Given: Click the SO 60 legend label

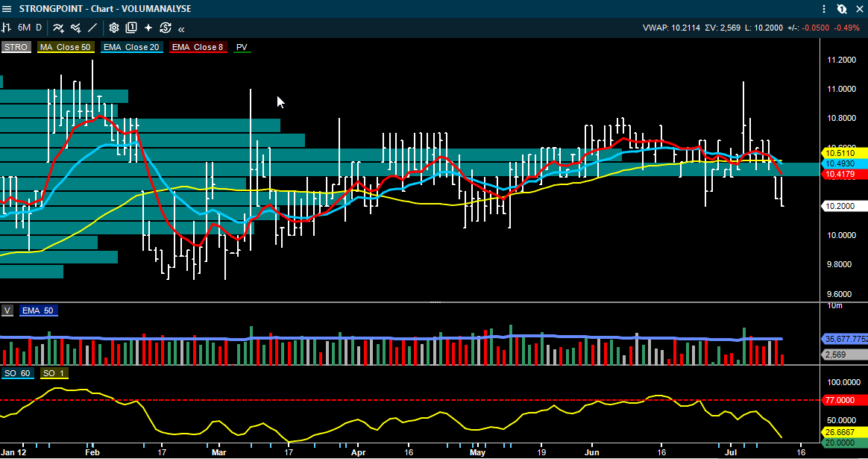Looking at the screenshot, I should pyautogui.click(x=17, y=373).
